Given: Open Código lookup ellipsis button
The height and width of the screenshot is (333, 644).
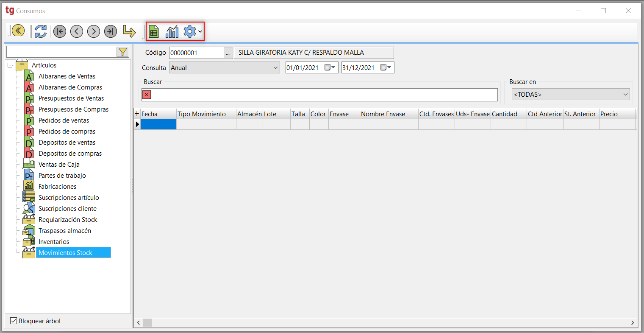Looking at the screenshot, I should (228, 53).
